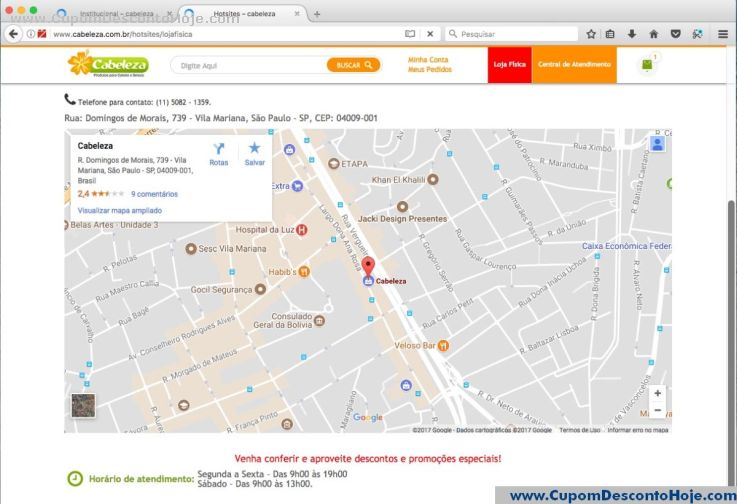The width and height of the screenshot is (737, 504).
Task: Click the red Cabeleza map pin
Action: coord(368,267)
